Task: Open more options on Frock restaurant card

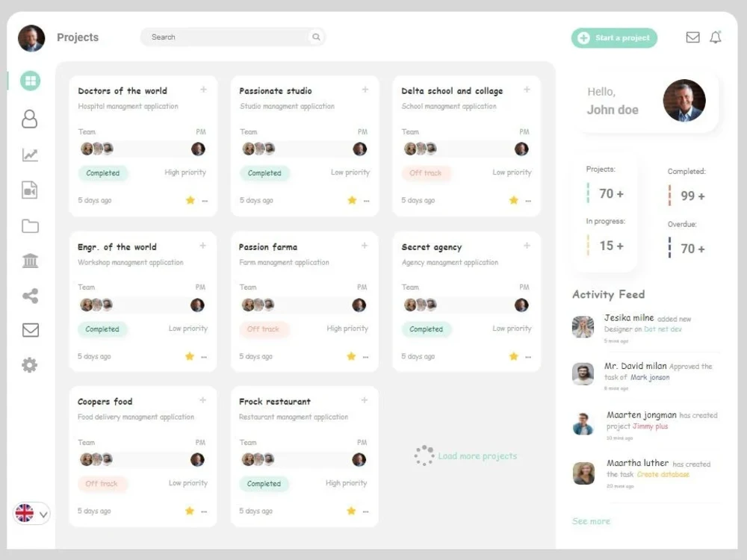Action: 365,512
